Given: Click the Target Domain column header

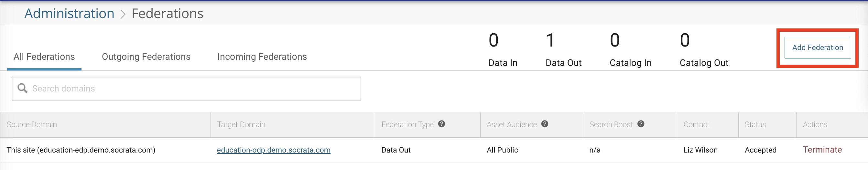Looking at the screenshot, I should (241, 124).
